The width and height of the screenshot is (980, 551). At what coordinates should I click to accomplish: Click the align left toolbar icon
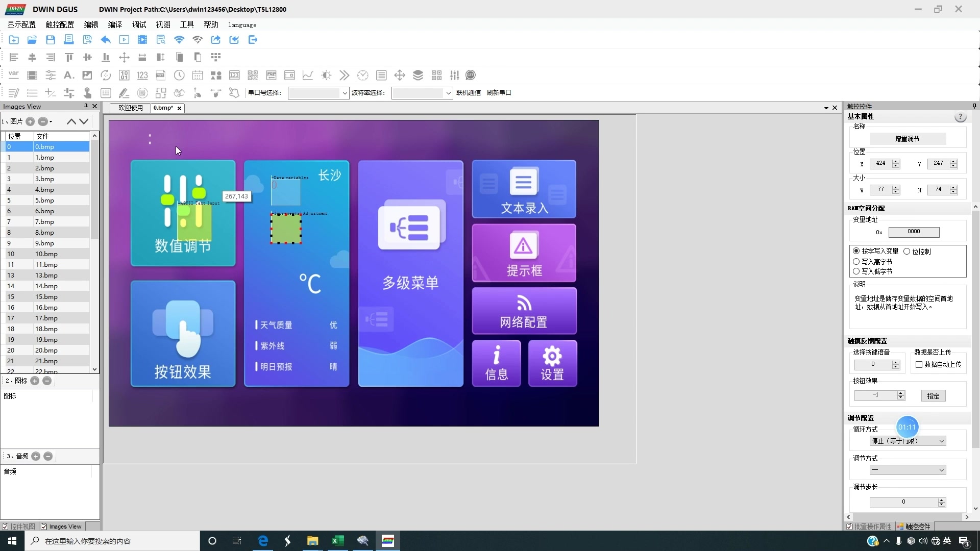point(14,57)
